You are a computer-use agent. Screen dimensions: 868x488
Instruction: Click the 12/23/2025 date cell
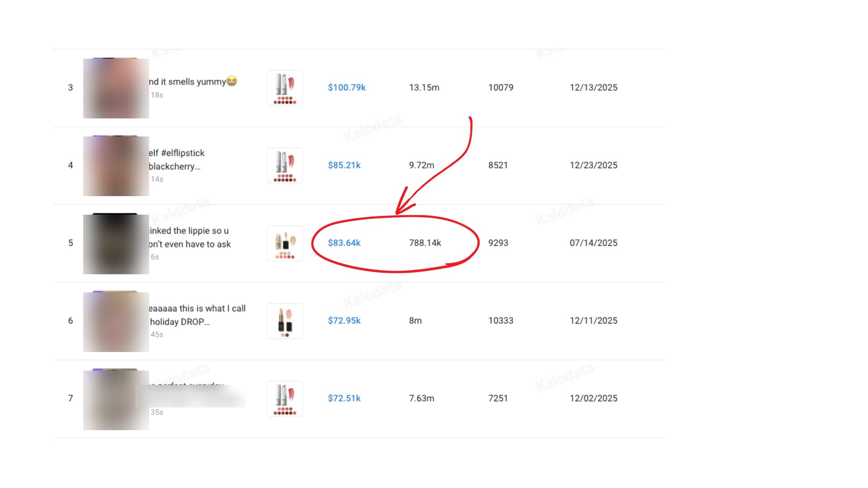pos(594,165)
